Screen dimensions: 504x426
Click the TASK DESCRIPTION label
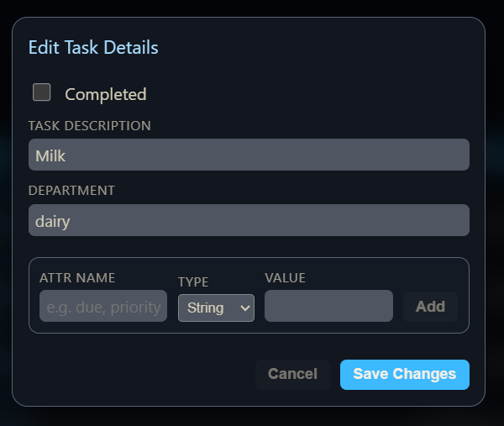coord(90,126)
